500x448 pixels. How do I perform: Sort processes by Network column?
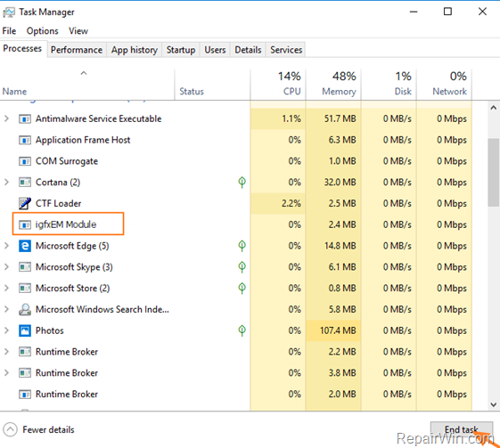[444, 85]
